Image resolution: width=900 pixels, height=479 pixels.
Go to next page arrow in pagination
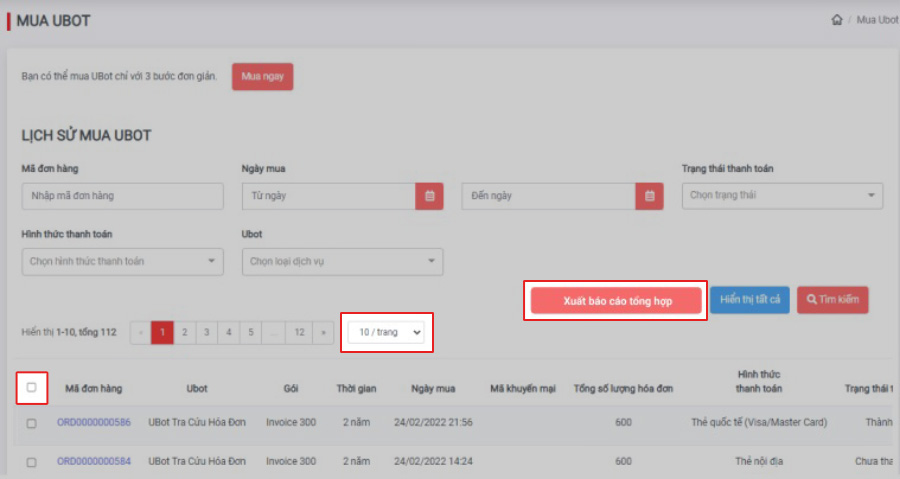[323, 333]
